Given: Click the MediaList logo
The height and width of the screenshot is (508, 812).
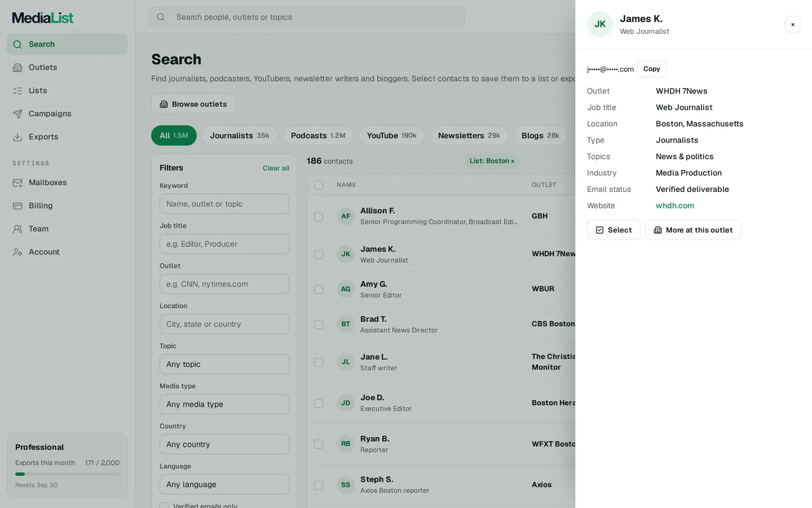Looking at the screenshot, I should point(43,17).
